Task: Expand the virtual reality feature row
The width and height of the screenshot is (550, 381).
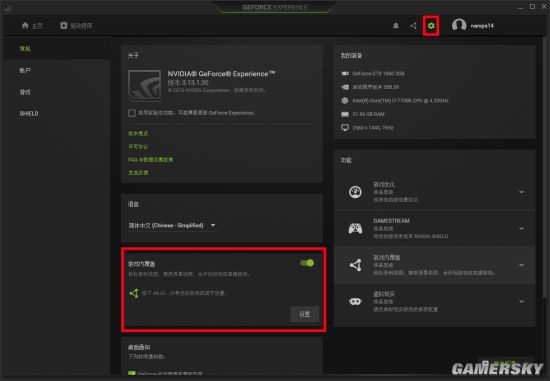Action: (522, 301)
